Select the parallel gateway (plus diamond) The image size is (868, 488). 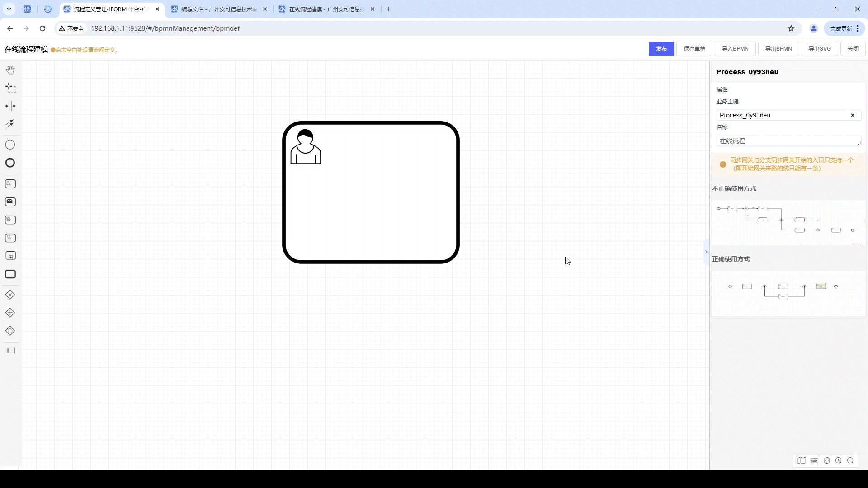pyautogui.click(x=10, y=313)
